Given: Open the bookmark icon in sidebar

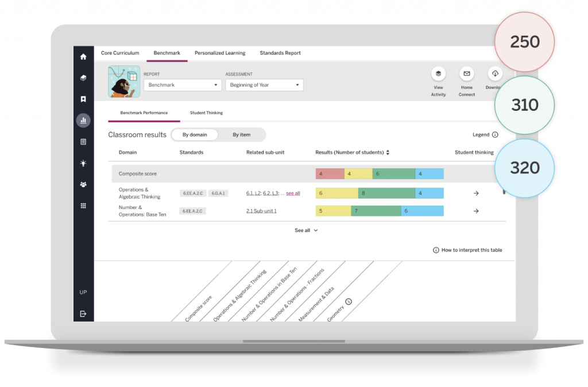Looking at the screenshot, I should [83, 99].
